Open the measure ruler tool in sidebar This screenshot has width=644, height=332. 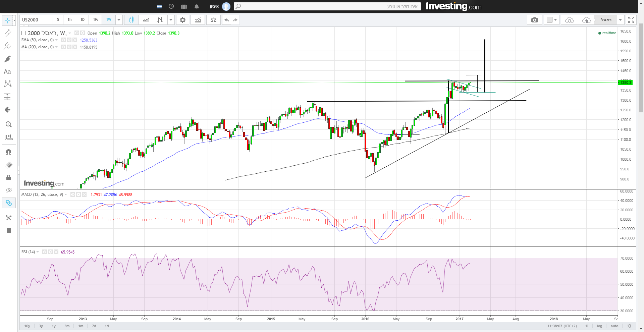pyautogui.click(x=9, y=137)
